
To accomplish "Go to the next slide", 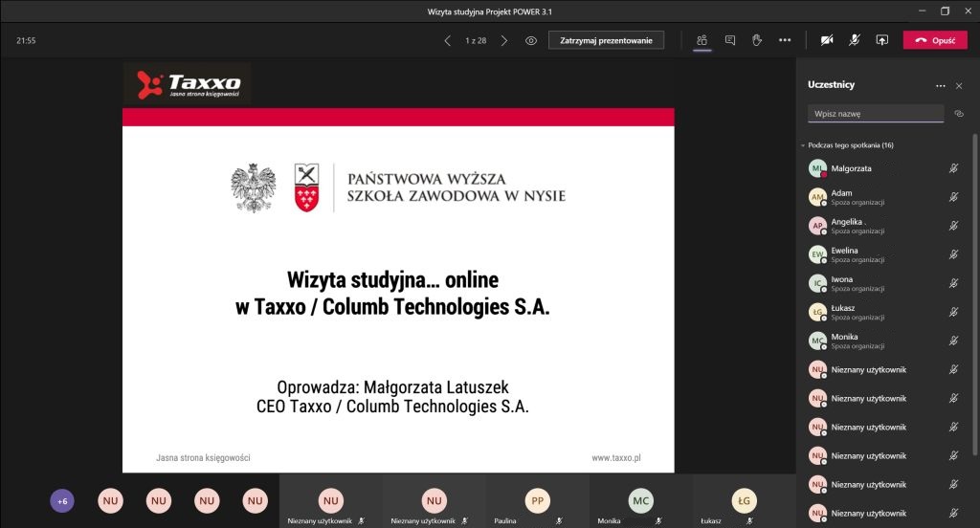I will [x=504, y=40].
